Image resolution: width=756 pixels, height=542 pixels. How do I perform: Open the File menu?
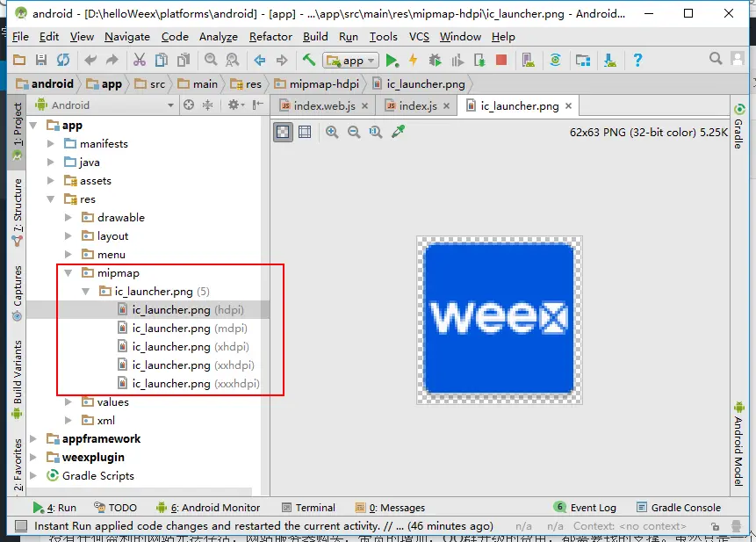coord(20,37)
